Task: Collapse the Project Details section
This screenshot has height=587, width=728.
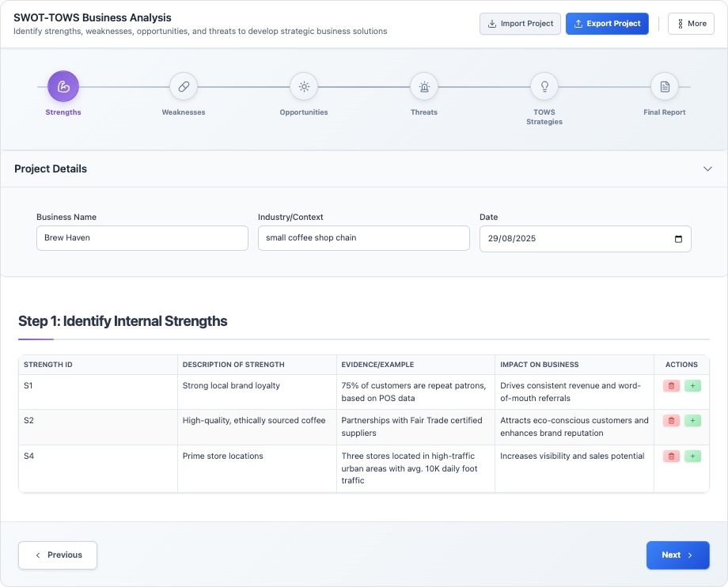Action: [x=708, y=169]
